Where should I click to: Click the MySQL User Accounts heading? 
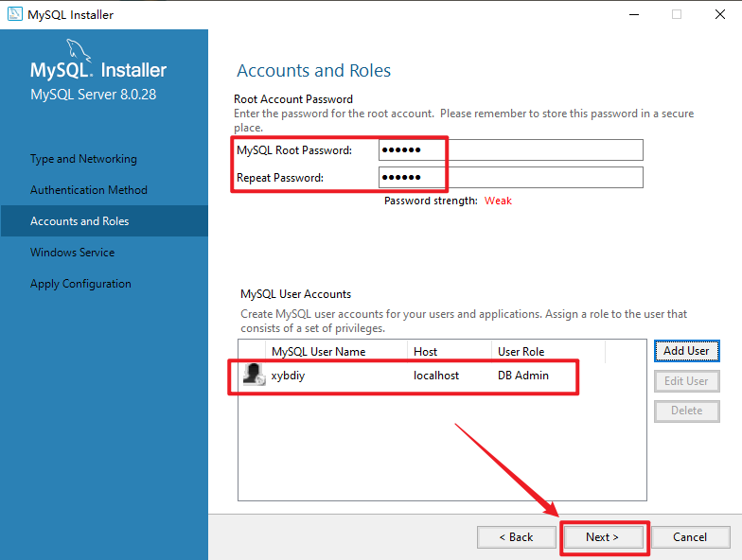295,293
